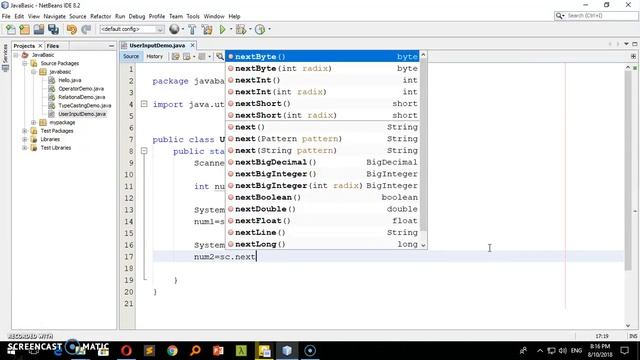Switch to Source view
Viewport: 640px width, 360px height.
coord(131,56)
